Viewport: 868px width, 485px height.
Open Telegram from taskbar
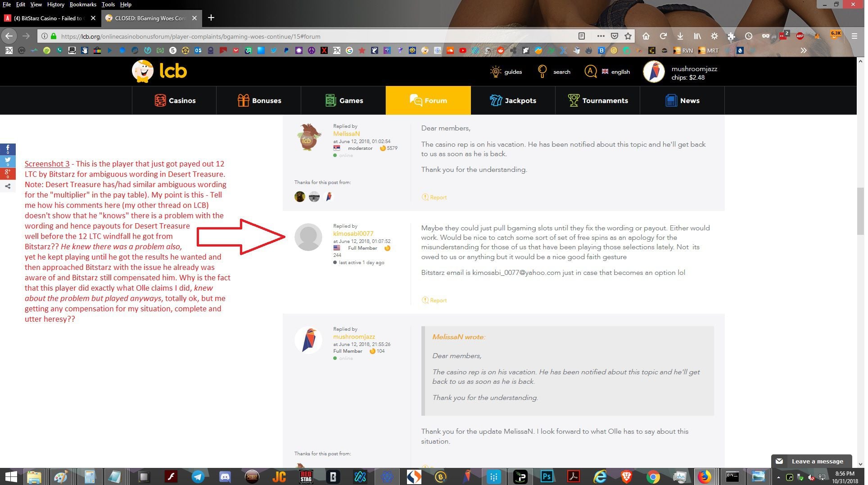point(198,476)
